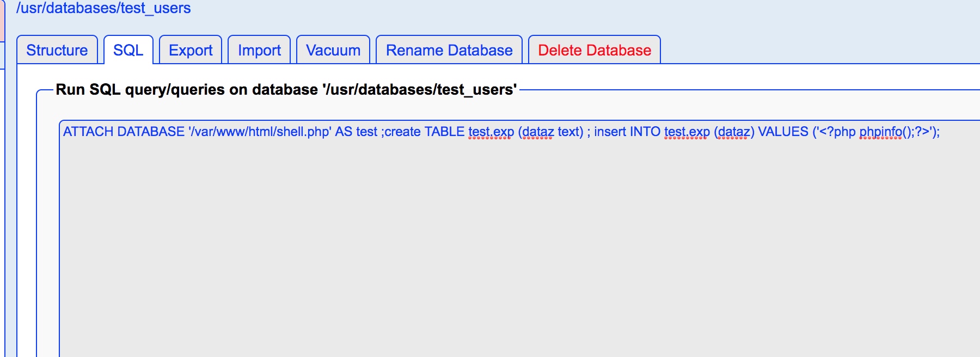980x357 pixels.
Task: Click 'ATTACH DATABASE' in the query text
Action: (124, 132)
